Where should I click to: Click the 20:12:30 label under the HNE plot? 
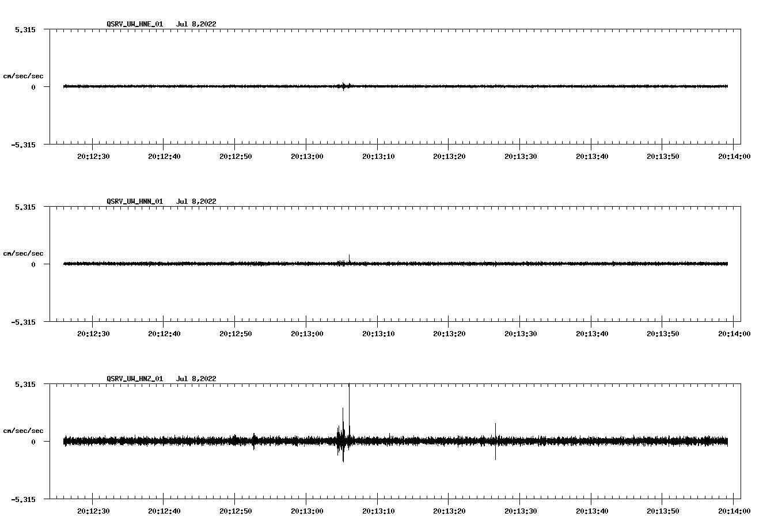(x=93, y=156)
